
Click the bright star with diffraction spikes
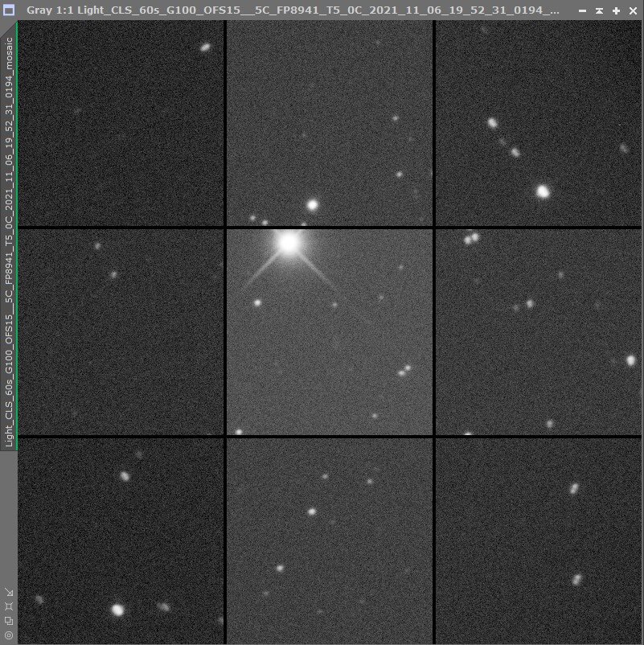(x=289, y=243)
